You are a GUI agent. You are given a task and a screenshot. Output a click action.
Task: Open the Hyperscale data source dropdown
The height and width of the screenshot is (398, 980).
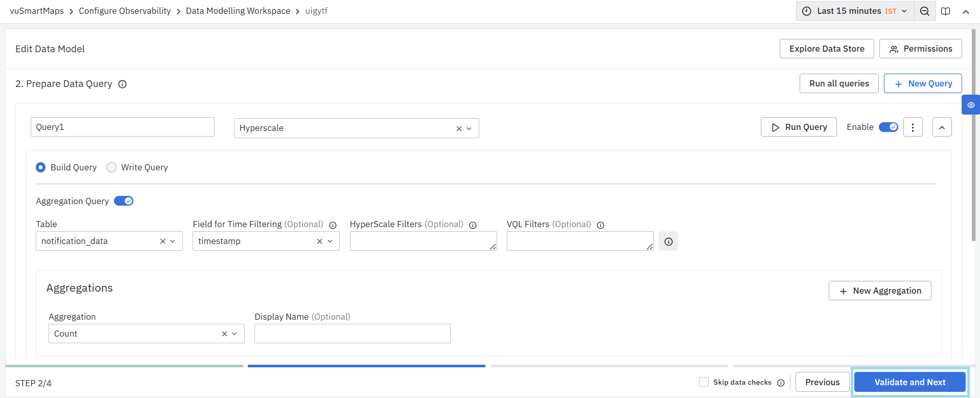coord(469,129)
